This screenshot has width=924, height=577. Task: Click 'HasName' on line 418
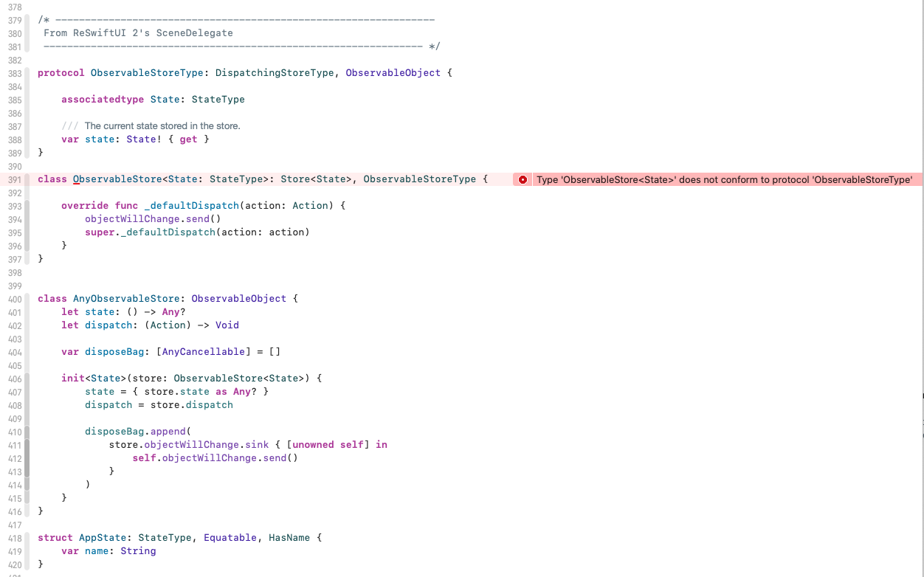pyautogui.click(x=289, y=538)
